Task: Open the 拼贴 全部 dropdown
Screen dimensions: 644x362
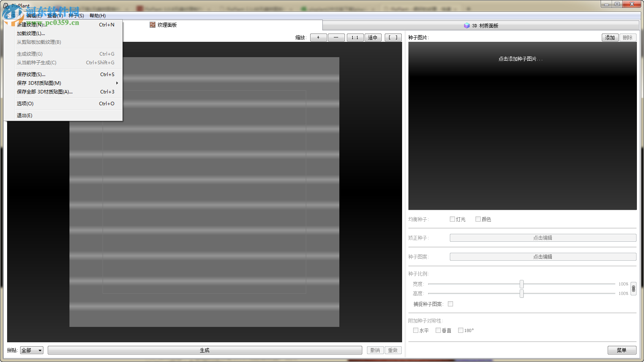Action: click(32, 350)
